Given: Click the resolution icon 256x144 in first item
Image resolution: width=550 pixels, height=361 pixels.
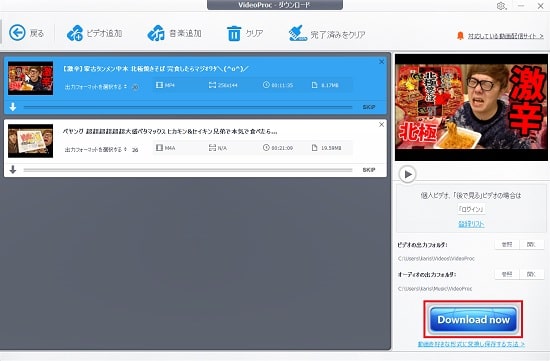Looking at the screenshot, I should tap(212, 85).
